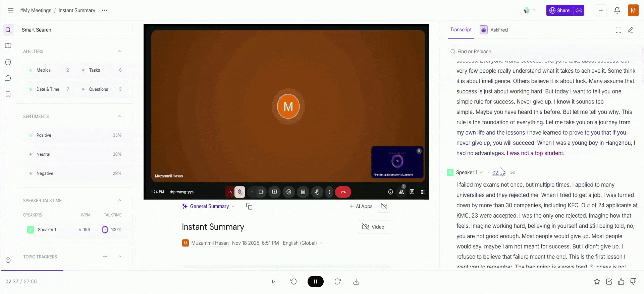Expand transcript to fullscreen
Screen dimensions: 644x294
619,30
